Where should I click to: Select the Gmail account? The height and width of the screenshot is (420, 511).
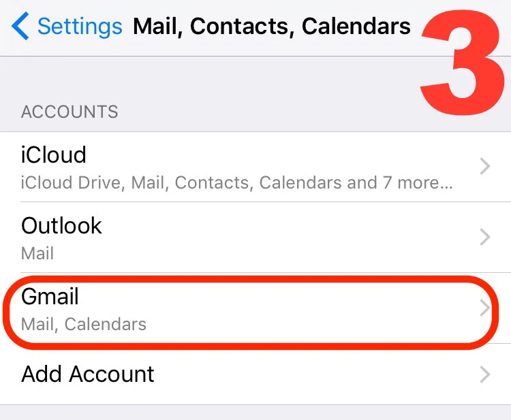click(255, 308)
